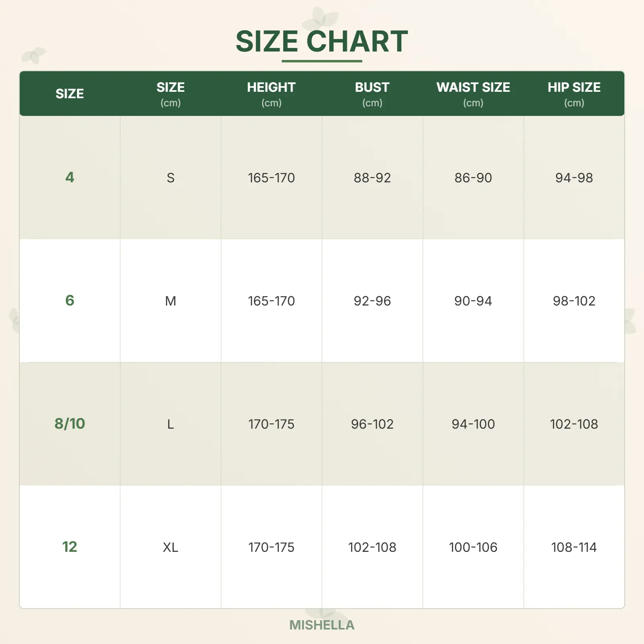Click the 100-106 waist value
Screen dimensions: 644x644
point(473,547)
